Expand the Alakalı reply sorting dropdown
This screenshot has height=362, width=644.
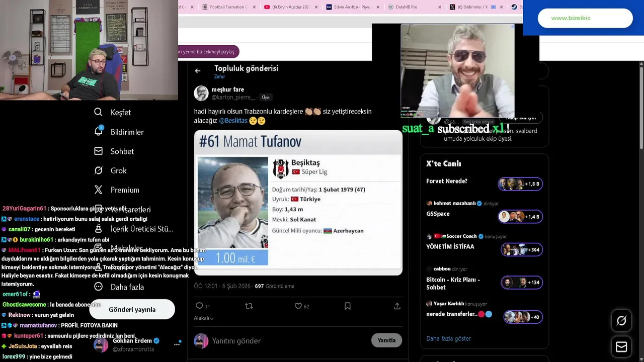204,318
